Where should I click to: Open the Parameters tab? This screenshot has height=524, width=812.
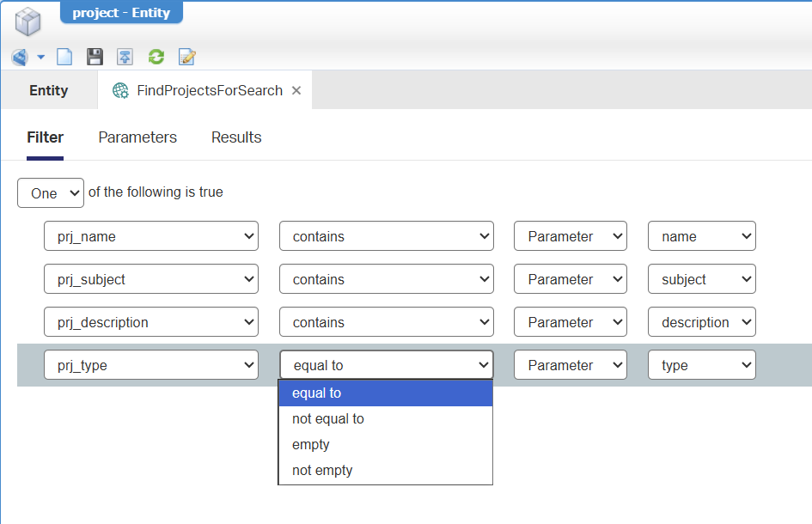tap(137, 137)
